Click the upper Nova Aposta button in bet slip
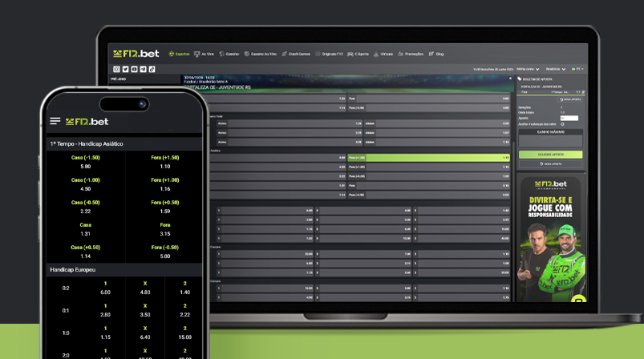This screenshot has height=359, width=644. [x=570, y=99]
